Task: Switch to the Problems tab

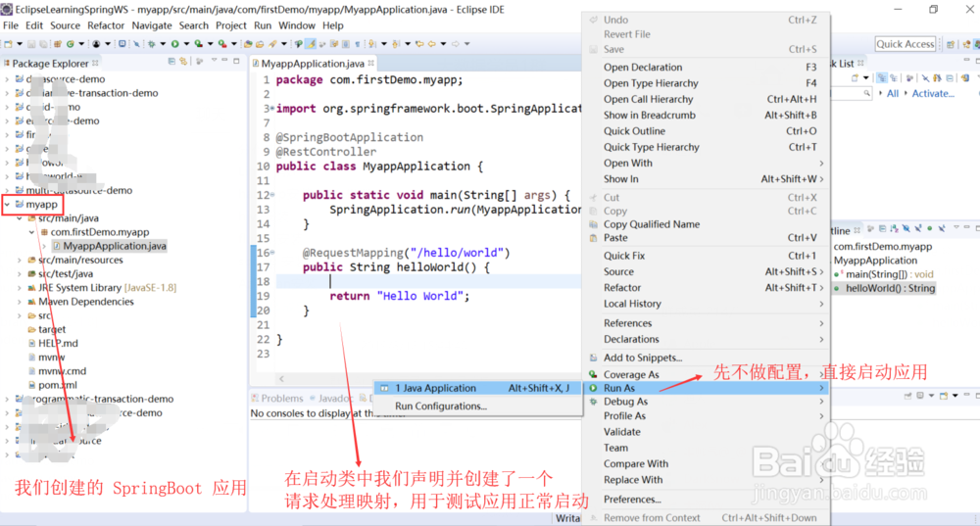Action: tap(277, 398)
